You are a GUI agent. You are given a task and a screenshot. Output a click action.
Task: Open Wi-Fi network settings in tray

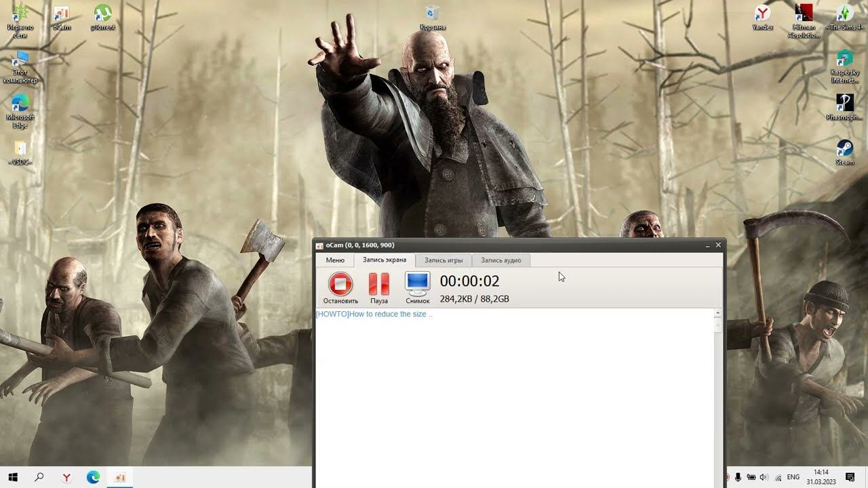778,477
